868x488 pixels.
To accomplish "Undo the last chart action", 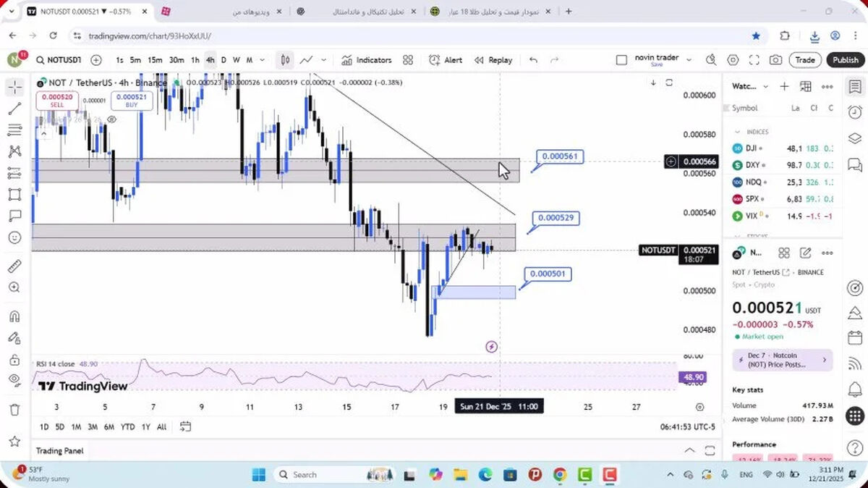I will coord(534,60).
